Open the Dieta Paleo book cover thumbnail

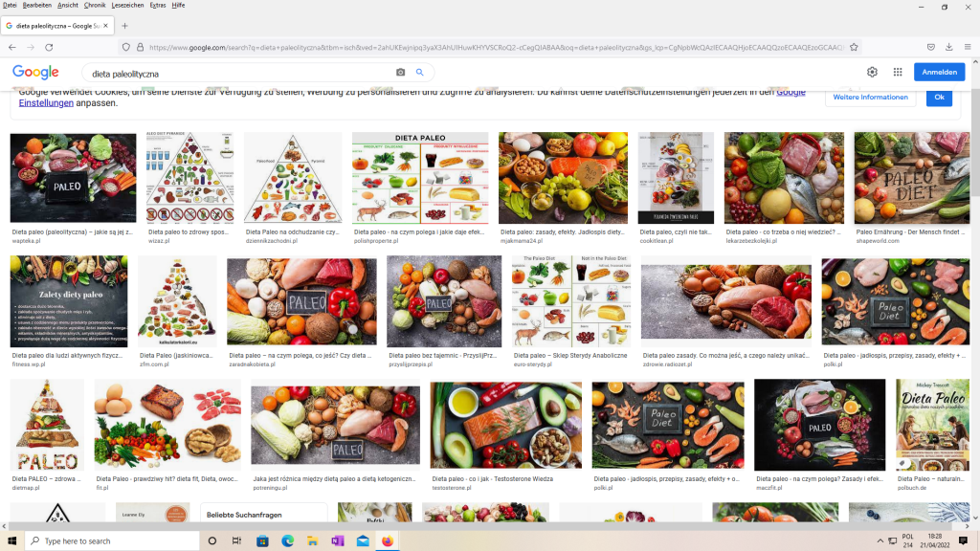924,426
